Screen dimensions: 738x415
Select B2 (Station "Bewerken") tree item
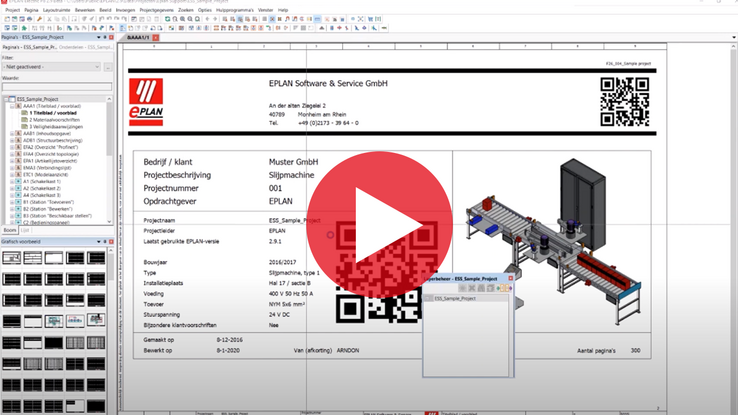[47, 209]
